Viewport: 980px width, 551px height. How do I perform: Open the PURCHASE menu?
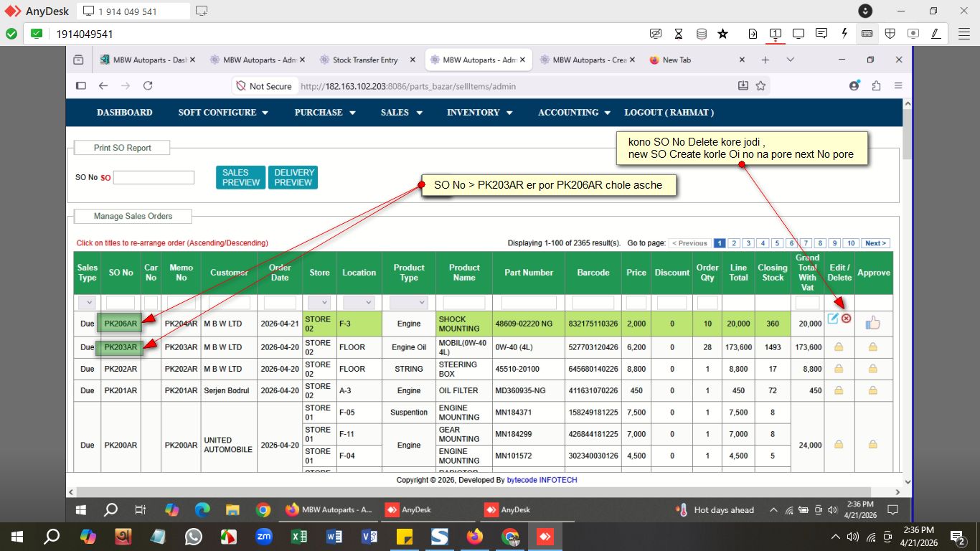pos(325,113)
